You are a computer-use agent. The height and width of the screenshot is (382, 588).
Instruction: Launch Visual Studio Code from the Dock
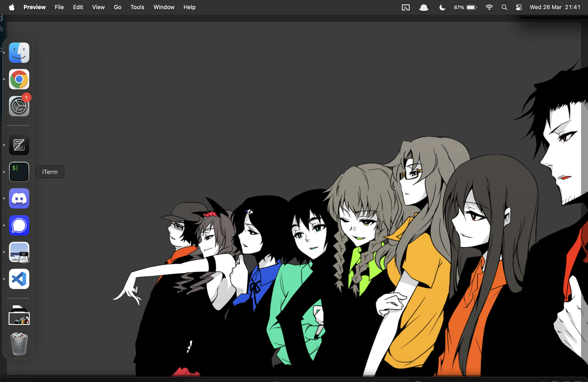point(19,279)
